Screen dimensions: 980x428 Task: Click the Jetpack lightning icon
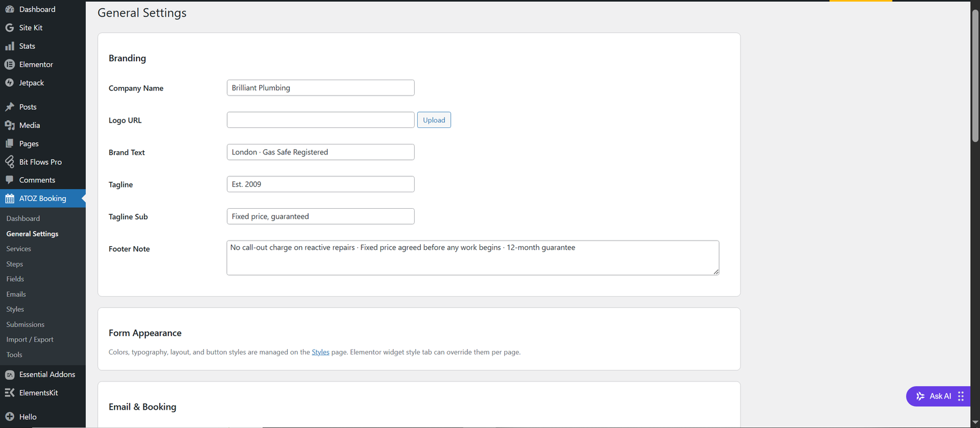coord(10,83)
